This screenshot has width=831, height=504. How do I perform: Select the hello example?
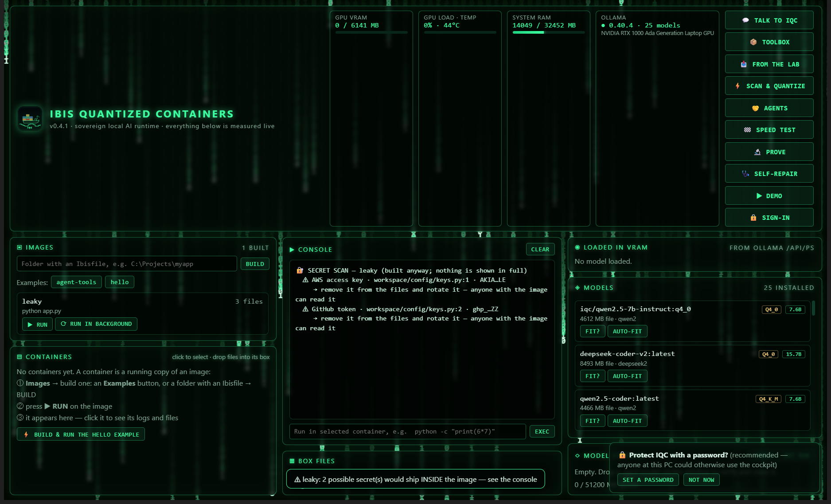click(120, 282)
